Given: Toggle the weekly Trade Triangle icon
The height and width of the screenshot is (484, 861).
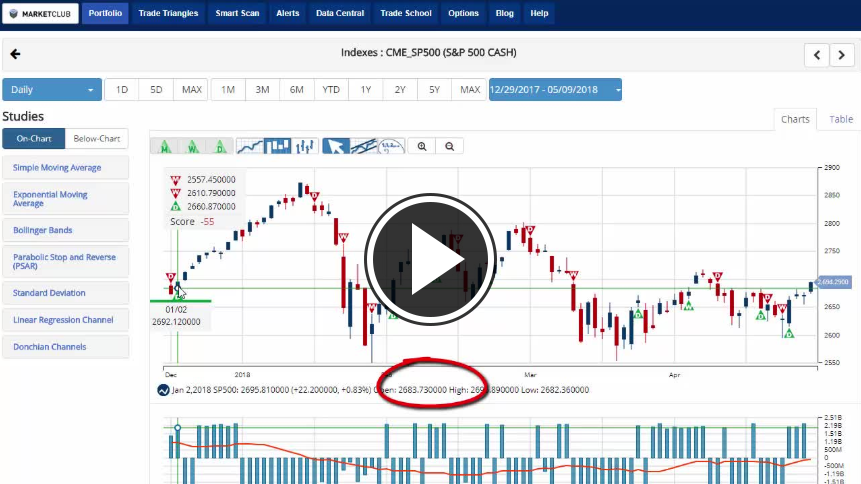Looking at the screenshot, I should coord(192,146).
